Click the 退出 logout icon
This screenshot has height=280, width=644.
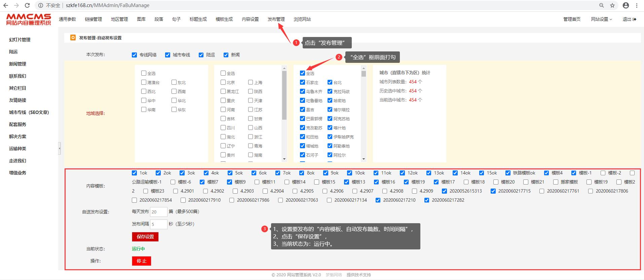pyautogui.click(x=634, y=19)
